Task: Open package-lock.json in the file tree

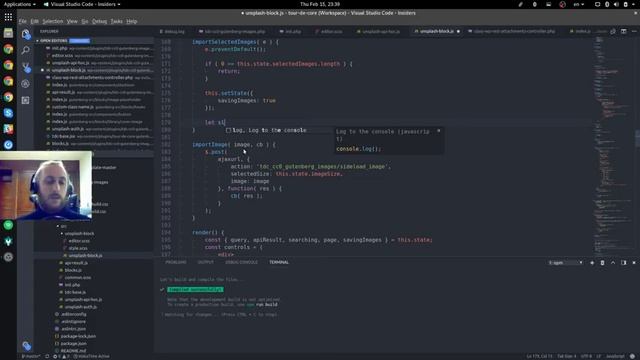Action: tap(78, 336)
